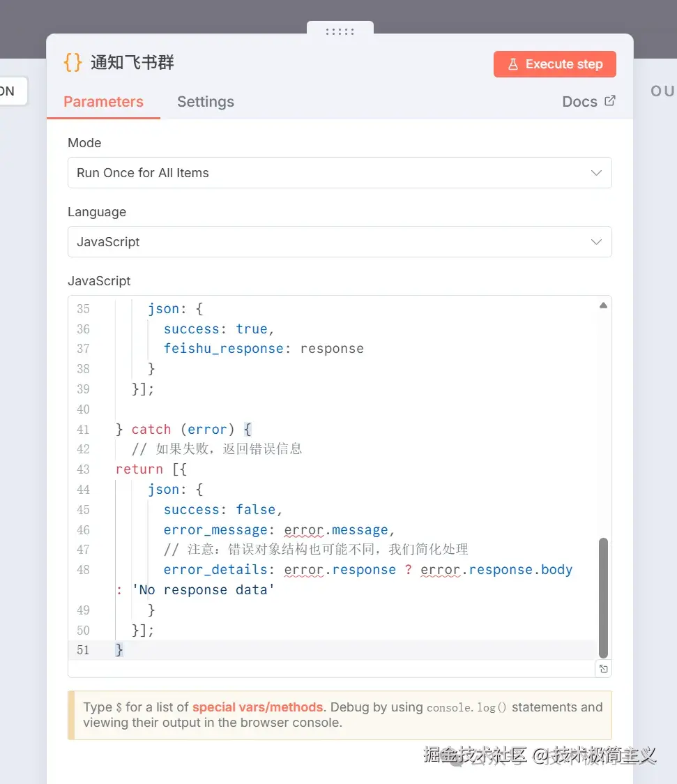Click the code editor scroll-up arrow
677x784 pixels.
click(x=603, y=306)
